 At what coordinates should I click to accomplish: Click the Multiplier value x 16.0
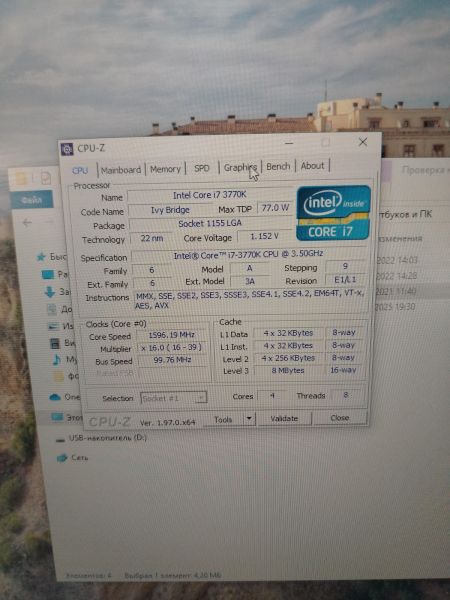(x=171, y=348)
